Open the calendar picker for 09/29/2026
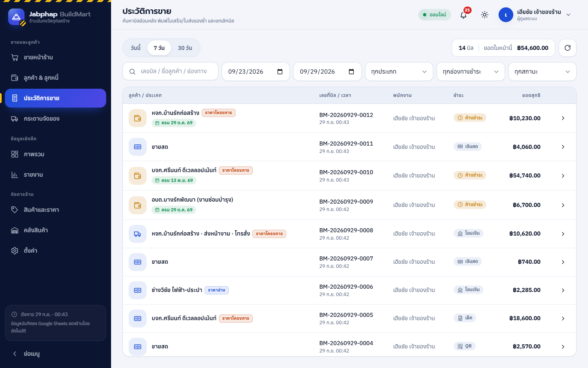This screenshot has width=588, height=368. pos(352,72)
